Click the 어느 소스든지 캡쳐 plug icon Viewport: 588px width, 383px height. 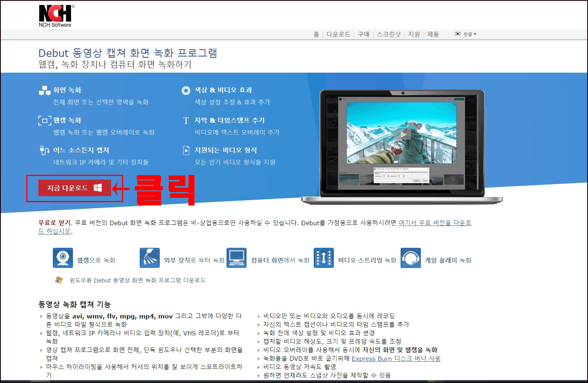44,150
